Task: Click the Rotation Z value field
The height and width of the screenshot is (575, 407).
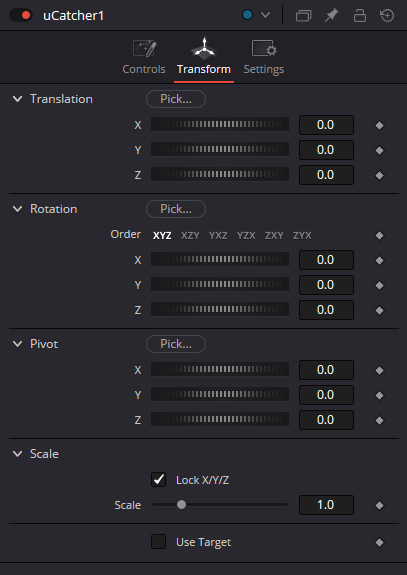Action: pos(326,310)
